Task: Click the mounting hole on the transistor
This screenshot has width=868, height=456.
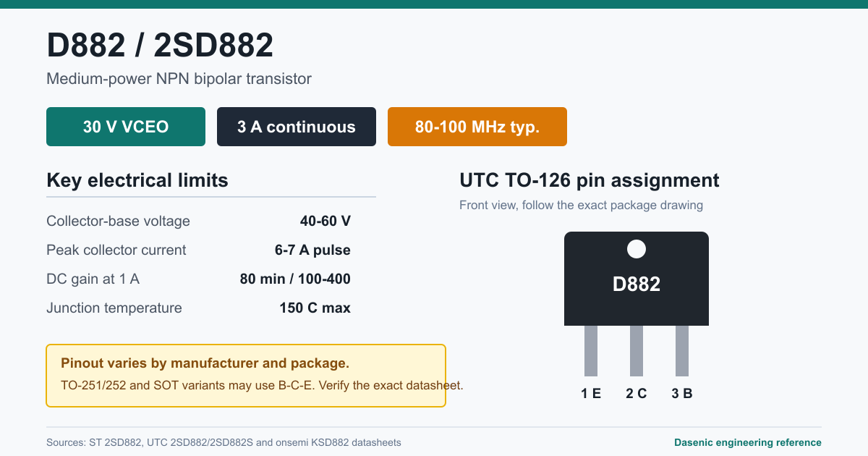Action: [637, 250]
